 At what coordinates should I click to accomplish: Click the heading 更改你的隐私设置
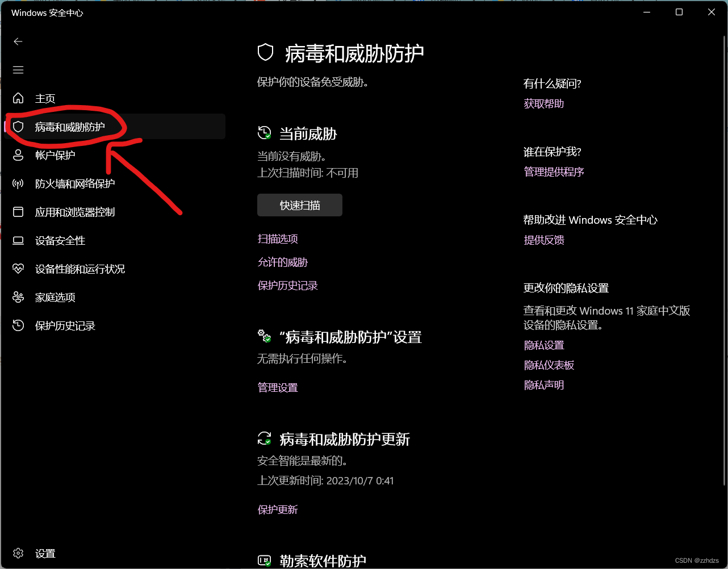[566, 288]
